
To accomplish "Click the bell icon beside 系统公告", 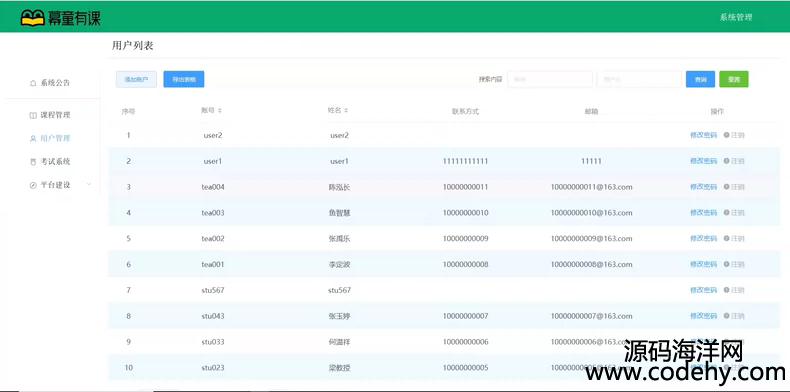I will [33, 83].
